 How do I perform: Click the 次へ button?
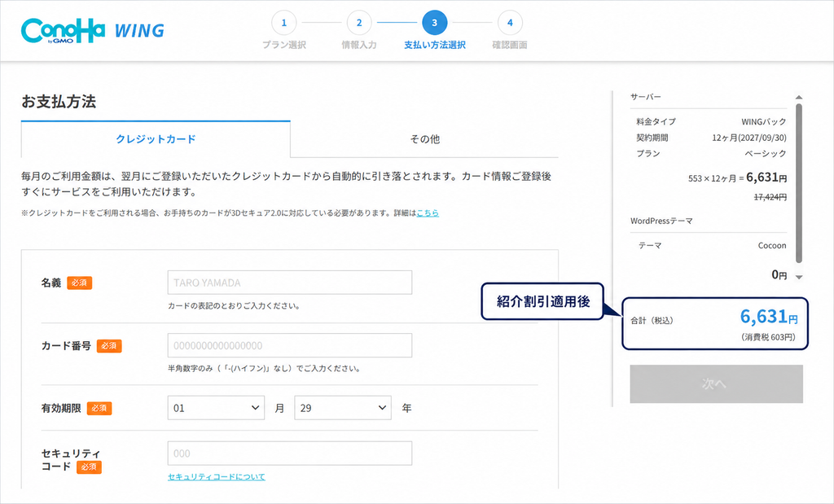[717, 383]
